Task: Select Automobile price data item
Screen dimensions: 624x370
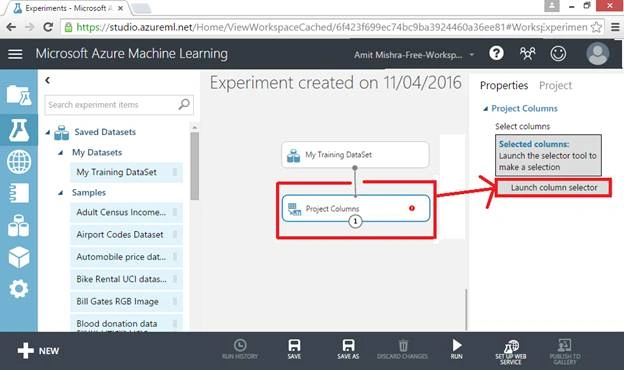Action: pyautogui.click(x=127, y=257)
